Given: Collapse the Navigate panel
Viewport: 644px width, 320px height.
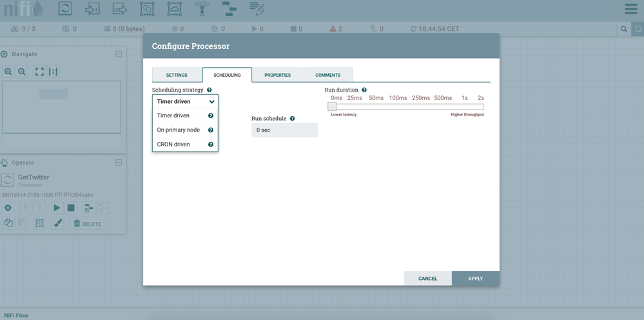Looking at the screenshot, I should pyautogui.click(x=119, y=54).
